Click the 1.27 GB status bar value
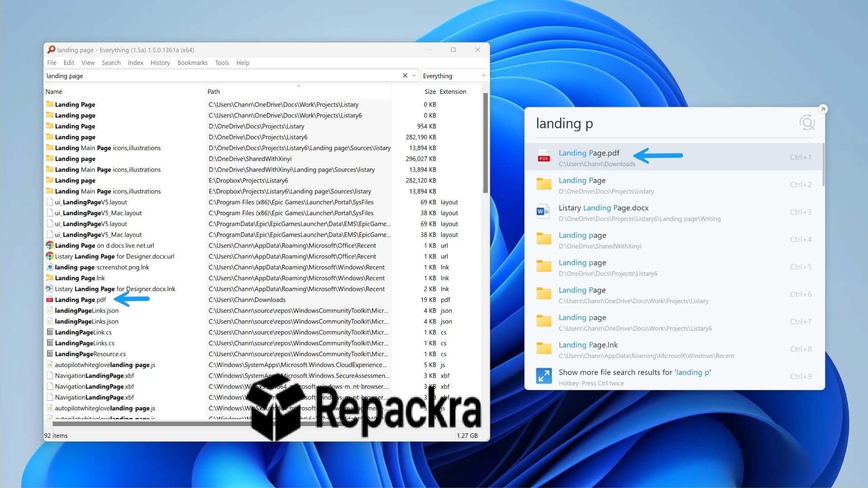Viewport: 868px width, 488px height. coord(467,436)
